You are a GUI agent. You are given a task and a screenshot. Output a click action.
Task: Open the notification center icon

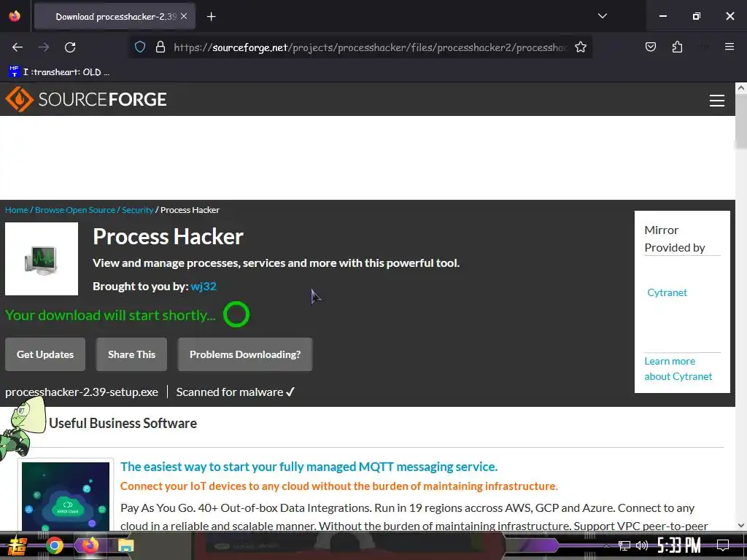click(723, 545)
